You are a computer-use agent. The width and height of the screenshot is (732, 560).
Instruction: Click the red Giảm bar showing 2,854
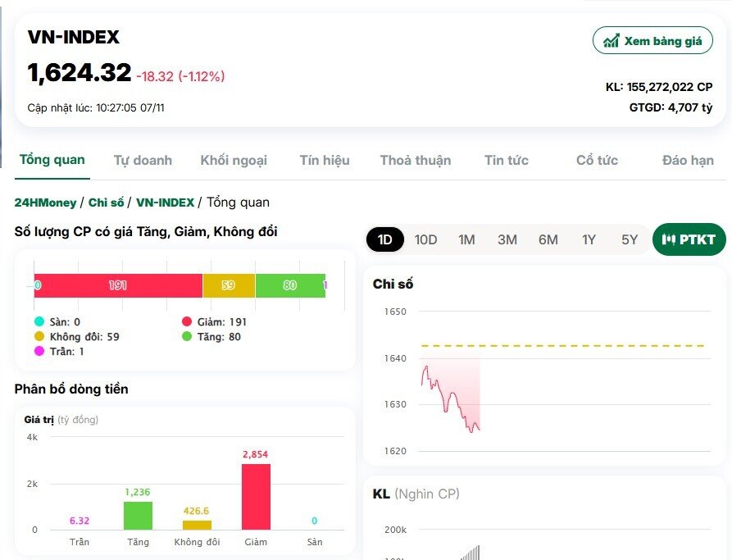point(256,497)
